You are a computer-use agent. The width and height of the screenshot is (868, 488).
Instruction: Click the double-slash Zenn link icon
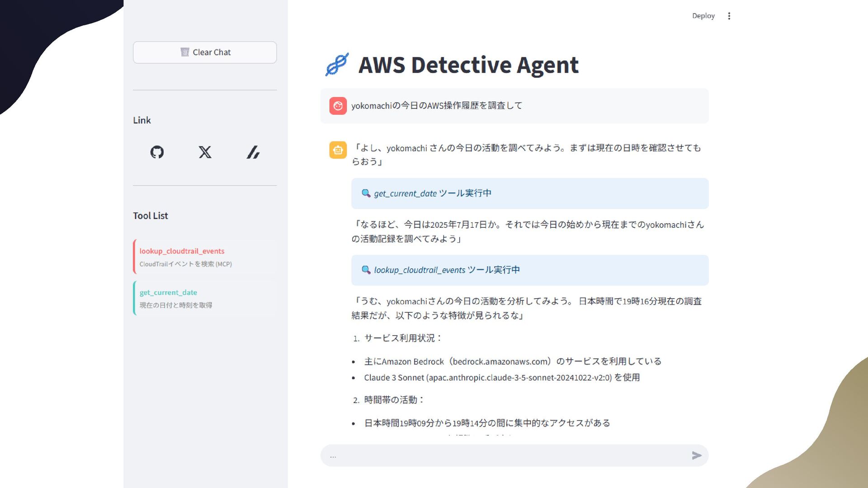[253, 152]
